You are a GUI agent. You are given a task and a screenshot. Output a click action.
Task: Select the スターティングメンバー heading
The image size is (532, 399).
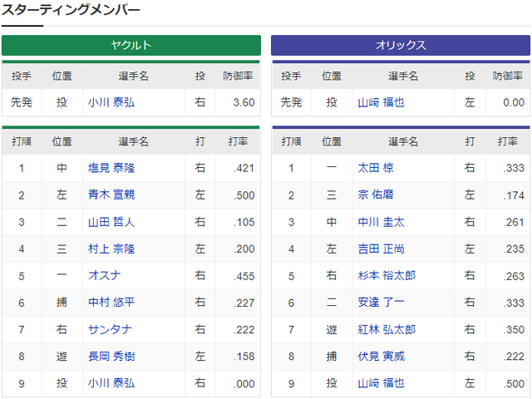71,10
